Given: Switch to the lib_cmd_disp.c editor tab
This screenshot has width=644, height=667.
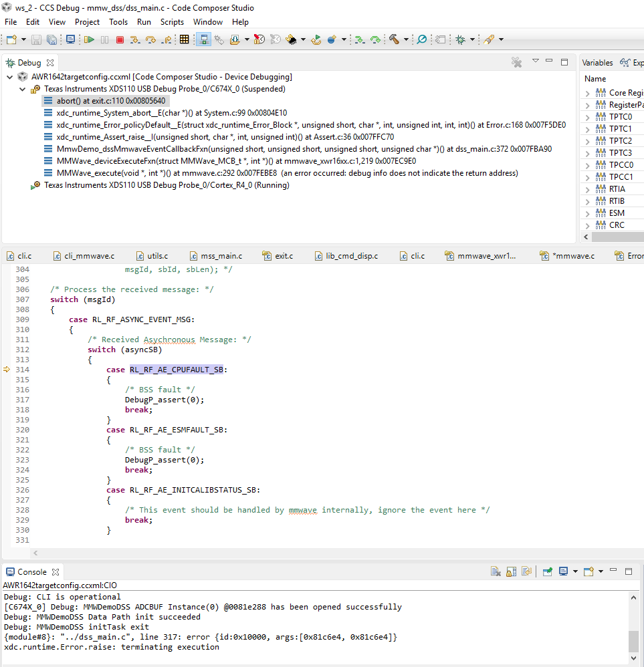Looking at the screenshot, I should tap(346, 256).
